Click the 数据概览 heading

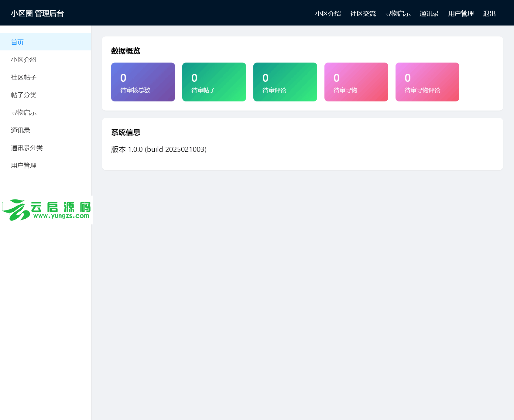[126, 51]
